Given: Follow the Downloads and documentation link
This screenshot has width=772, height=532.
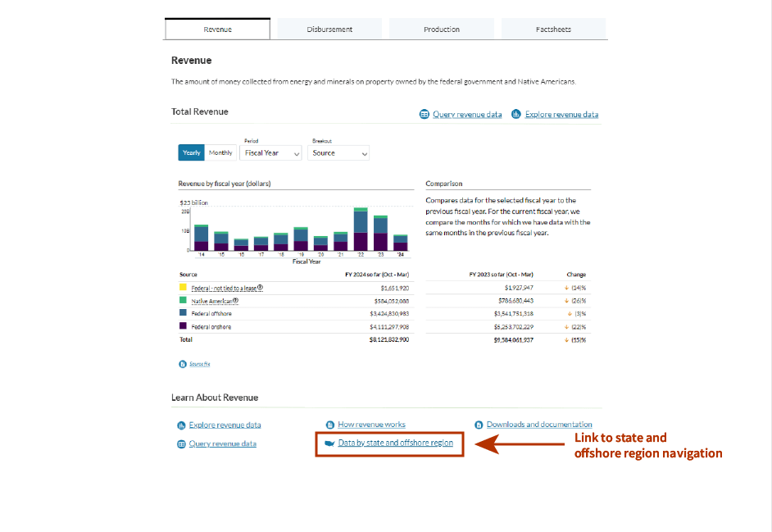Looking at the screenshot, I should [538, 425].
